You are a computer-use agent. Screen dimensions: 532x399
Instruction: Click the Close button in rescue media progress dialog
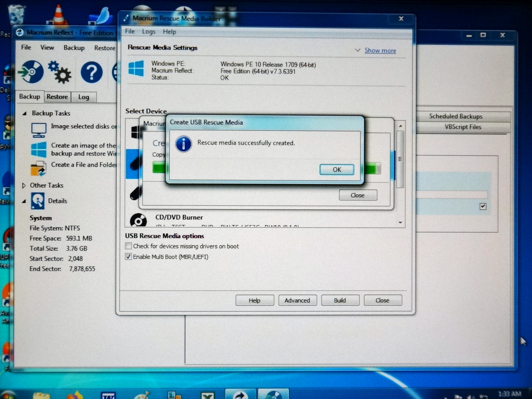(358, 195)
